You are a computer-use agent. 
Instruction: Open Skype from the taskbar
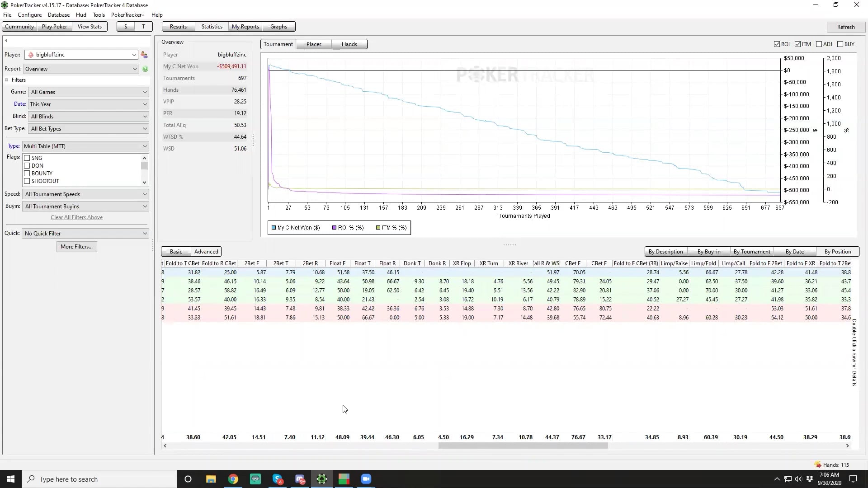pos(277,479)
